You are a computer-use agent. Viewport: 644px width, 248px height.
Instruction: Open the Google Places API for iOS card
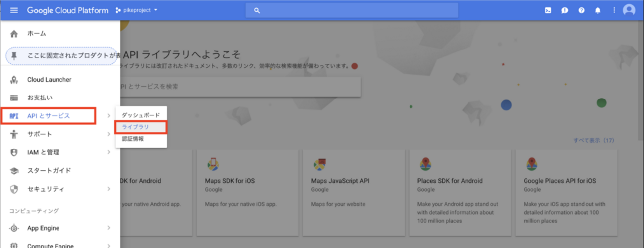[567, 192]
